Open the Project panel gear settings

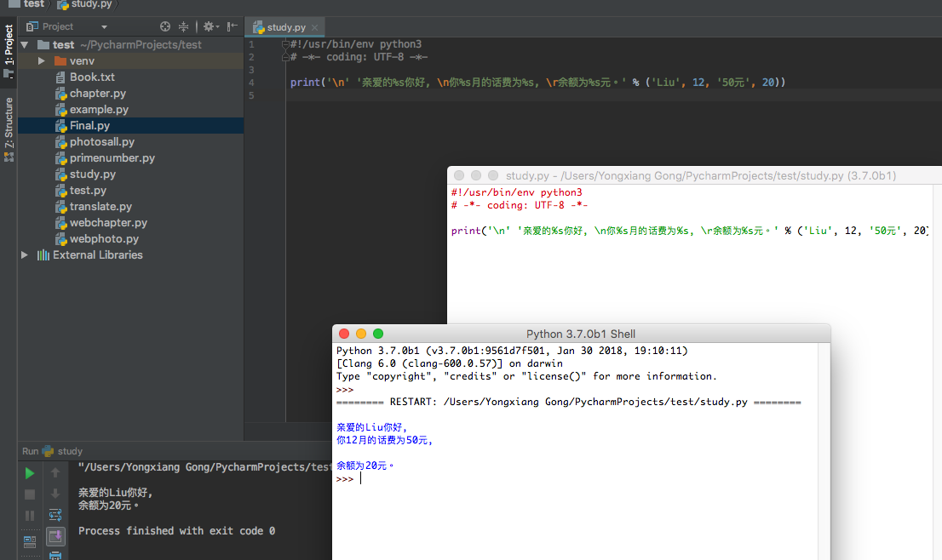(x=211, y=26)
